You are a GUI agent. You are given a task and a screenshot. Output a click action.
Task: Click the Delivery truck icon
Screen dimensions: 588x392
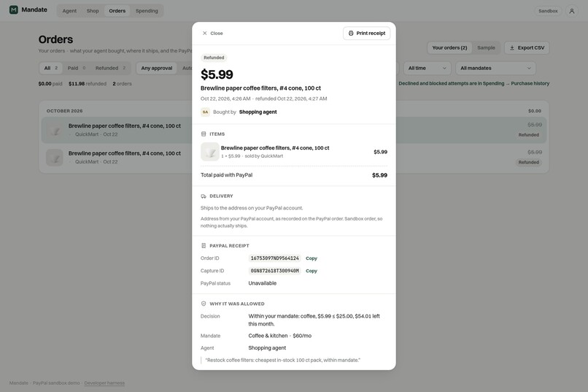pos(204,196)
